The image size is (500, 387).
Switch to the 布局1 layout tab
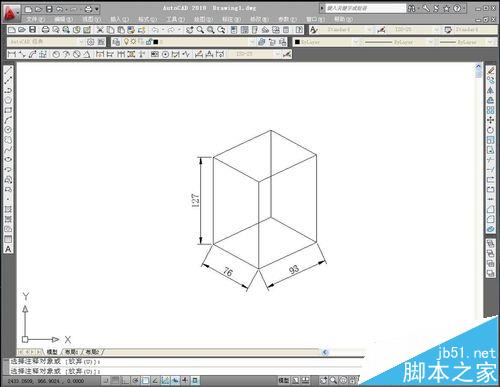pos(71,352)
